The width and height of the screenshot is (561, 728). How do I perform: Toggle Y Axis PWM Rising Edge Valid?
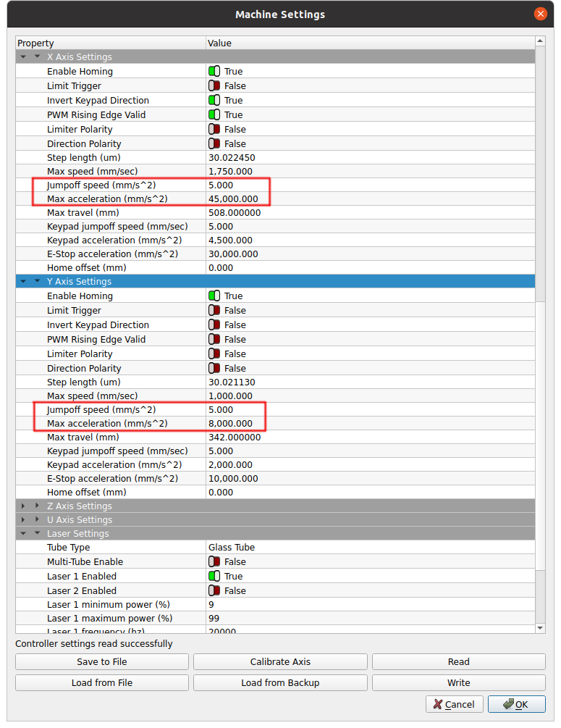(214, 340)
